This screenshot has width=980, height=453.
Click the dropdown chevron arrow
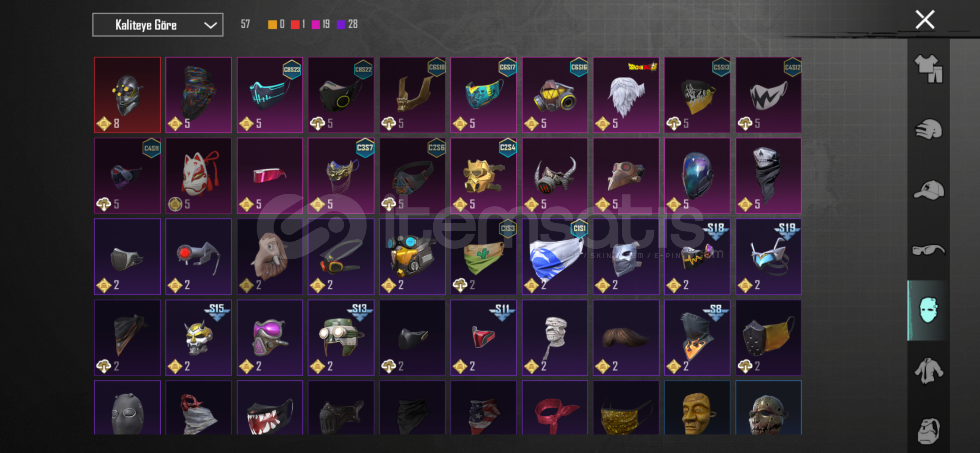coord(210,25)
